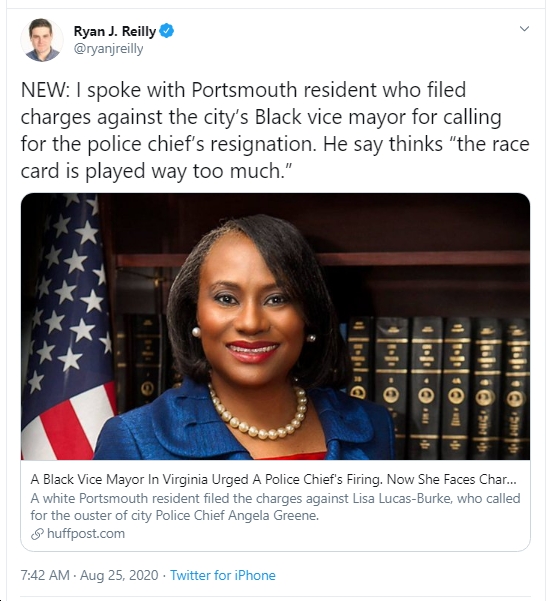This screenshot has height=601, width=547.
Task: Click the card description mentioning Lisa Lucas-Burke
Action: tap(275, 507)
